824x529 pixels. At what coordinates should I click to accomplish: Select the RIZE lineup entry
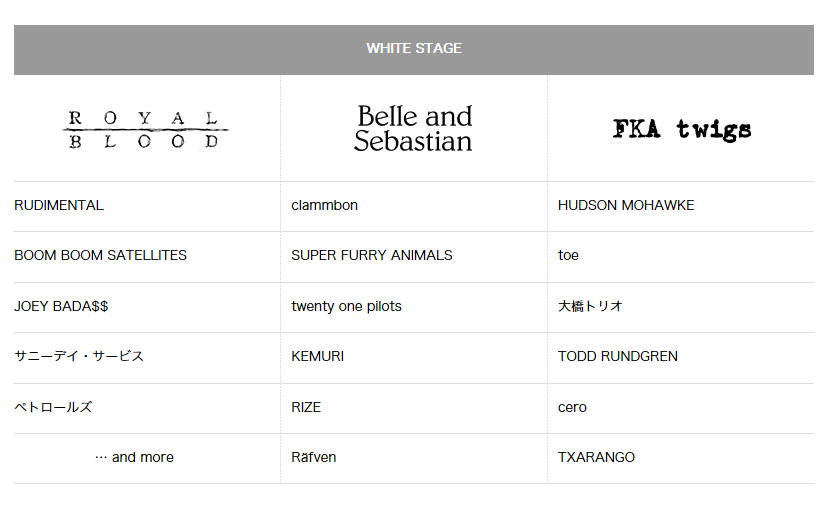(x=306, y=407)
